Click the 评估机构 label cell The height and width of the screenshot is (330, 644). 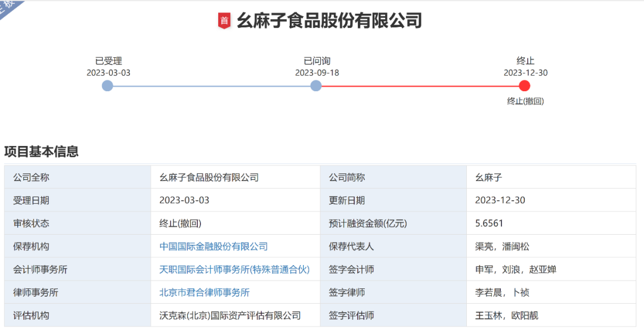click(x=78, y=315)
